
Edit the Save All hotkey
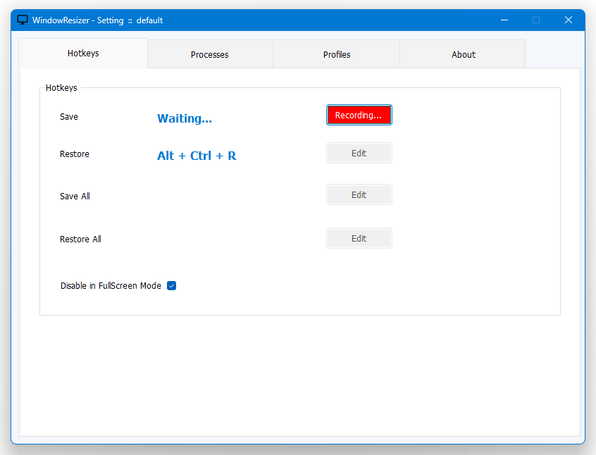click(x=359, y=195)
